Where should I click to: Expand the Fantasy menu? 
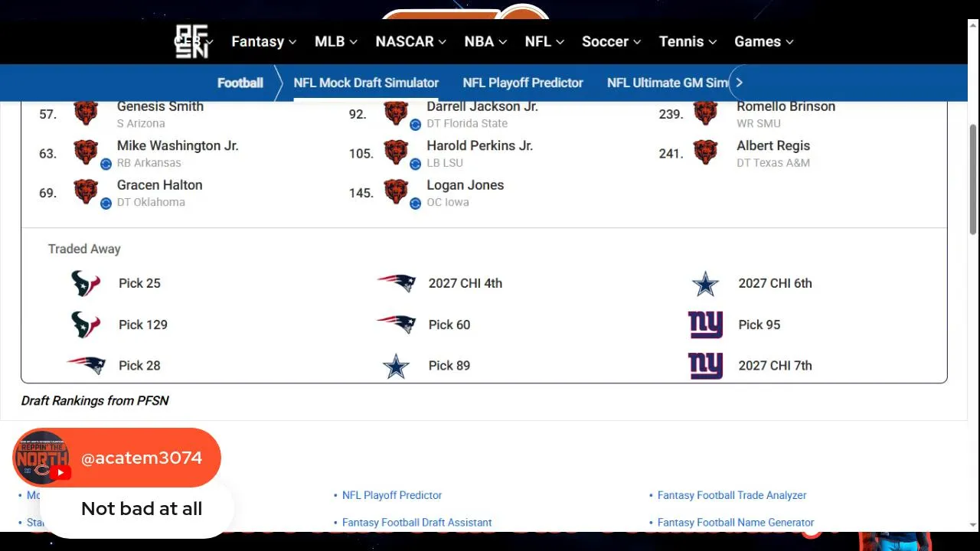coord(263,41)
